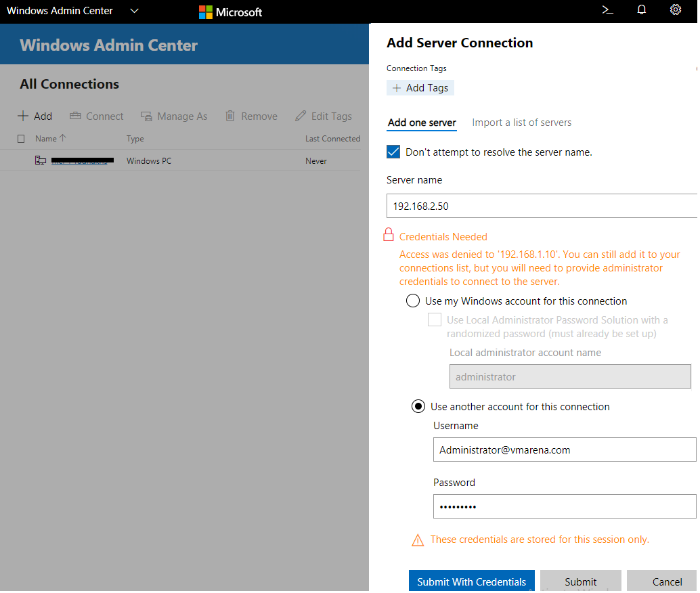Click Remove trash toolbar button
The image size is (700, 593).
[x=251, y=116]
